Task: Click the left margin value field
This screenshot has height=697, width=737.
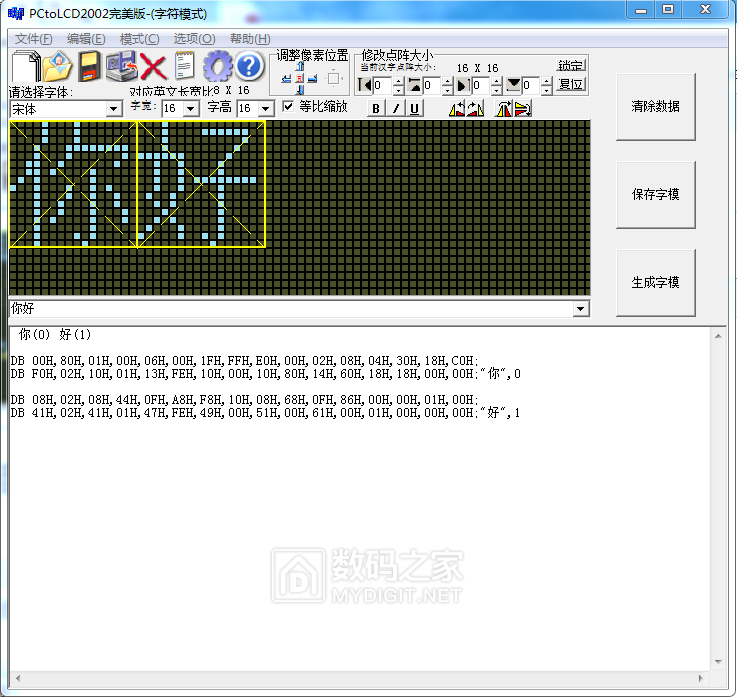Action: 383,86
